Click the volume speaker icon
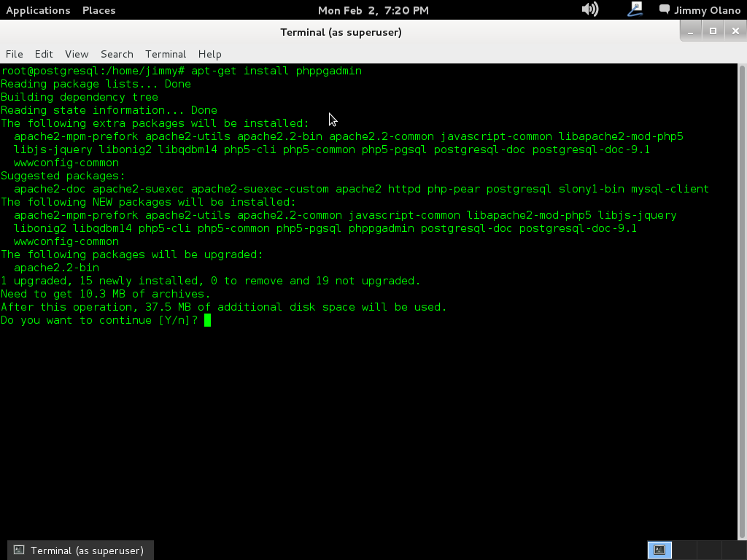747x560 pixels. (x=589, y=9)
